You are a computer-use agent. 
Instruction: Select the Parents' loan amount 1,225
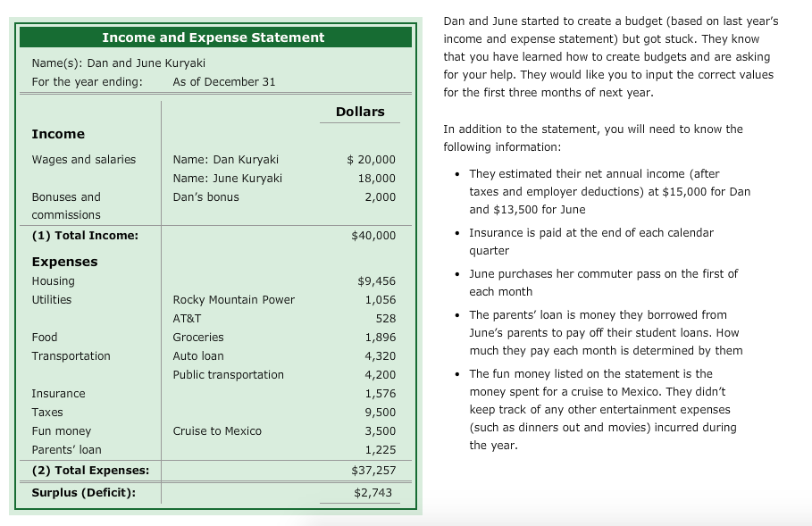click(382, 449)
